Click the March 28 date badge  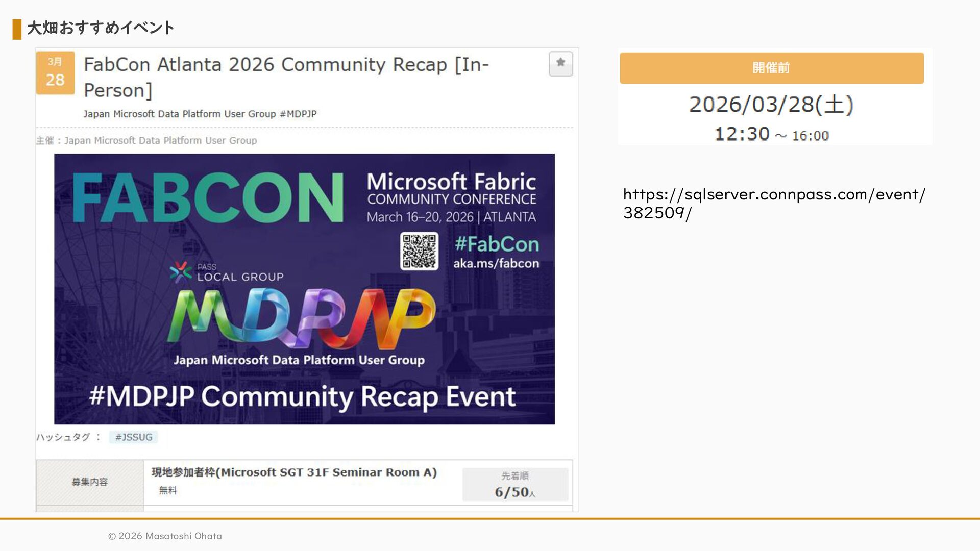pyautogui.click(x=55, y=72)
